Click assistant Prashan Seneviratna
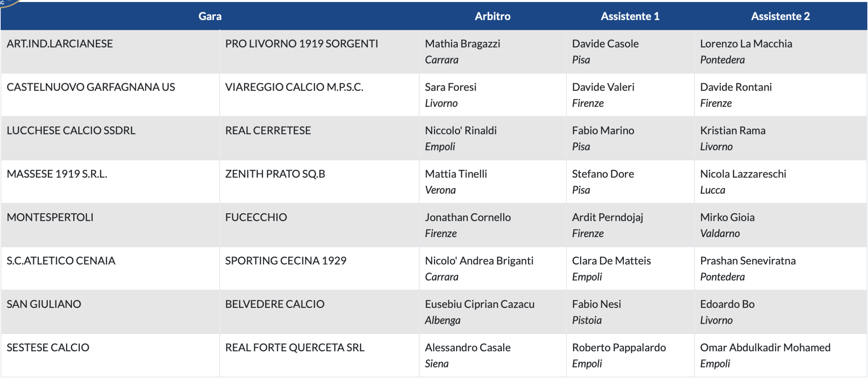 [x=748, y=260]
